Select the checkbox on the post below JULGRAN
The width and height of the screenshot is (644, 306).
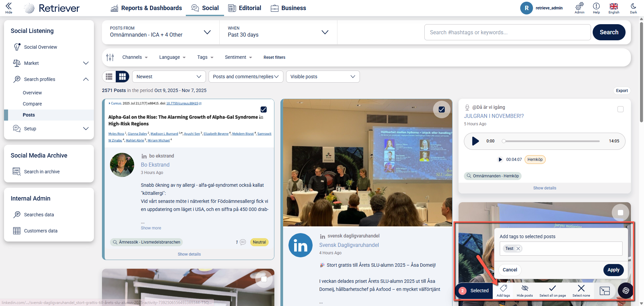click(x=621, y=213)
